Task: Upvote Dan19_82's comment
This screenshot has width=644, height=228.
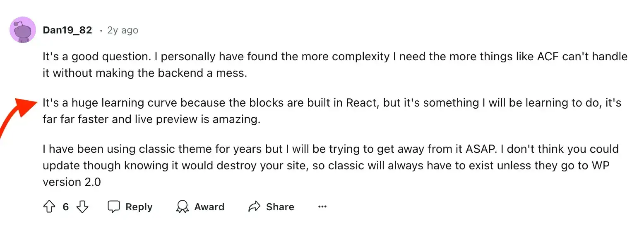Action: pyautogui.click(x=49, y=207)
